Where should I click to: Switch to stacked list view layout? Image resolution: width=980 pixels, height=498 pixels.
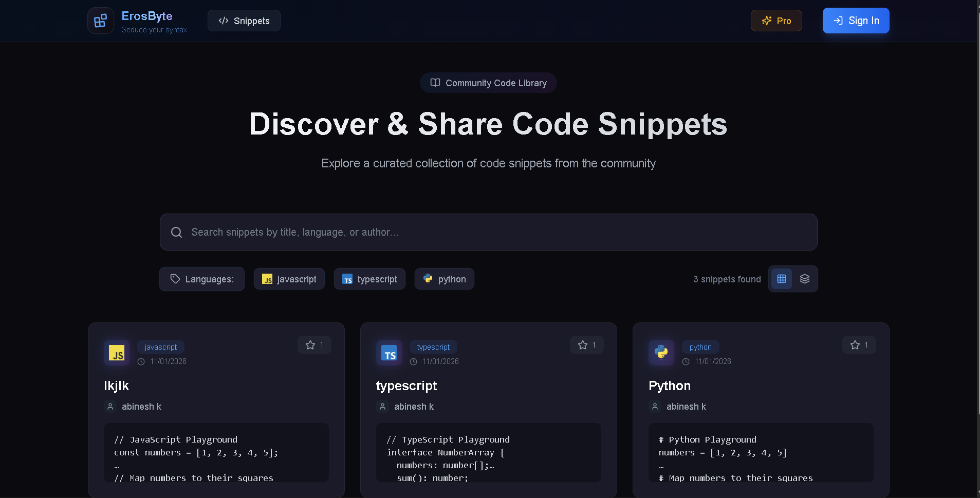(x=805, y=279)
